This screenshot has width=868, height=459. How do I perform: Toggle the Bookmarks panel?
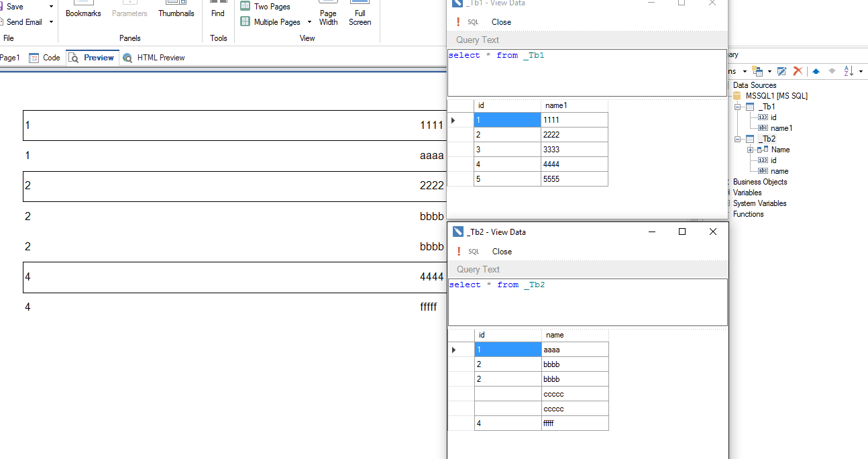point(83,10)
